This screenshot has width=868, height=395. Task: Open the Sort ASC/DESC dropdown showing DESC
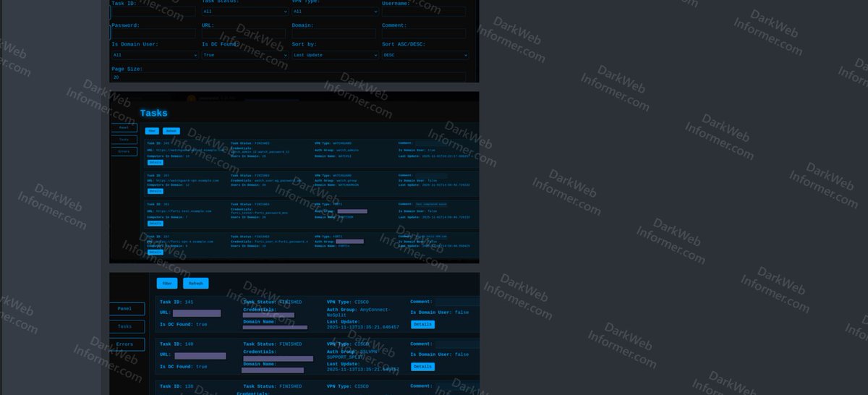coord(425,55)
